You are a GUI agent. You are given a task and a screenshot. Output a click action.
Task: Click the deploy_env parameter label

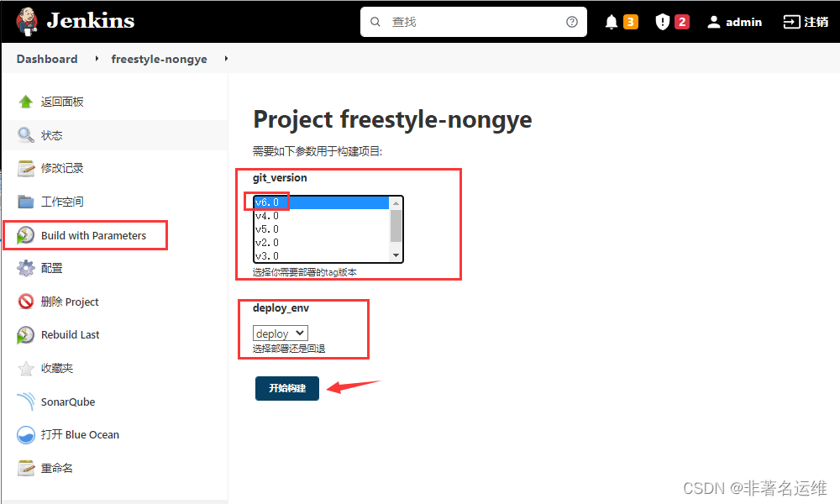pos(281,308)
